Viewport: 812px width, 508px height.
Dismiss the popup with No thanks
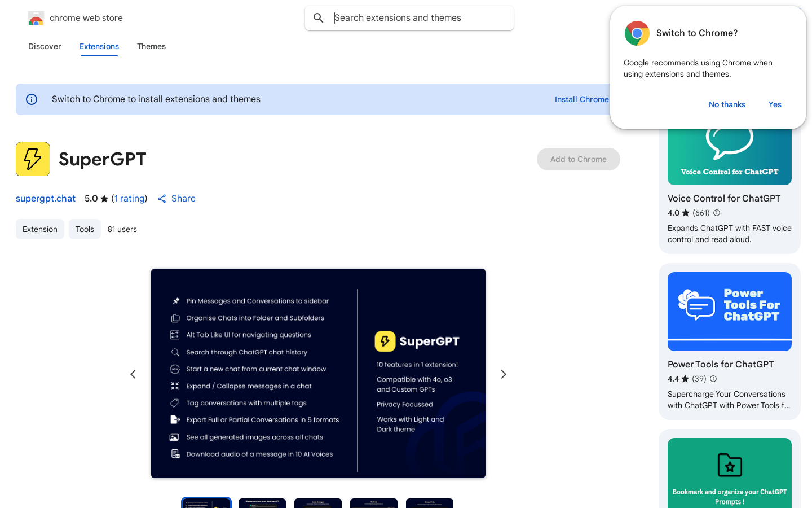(727, 104)
